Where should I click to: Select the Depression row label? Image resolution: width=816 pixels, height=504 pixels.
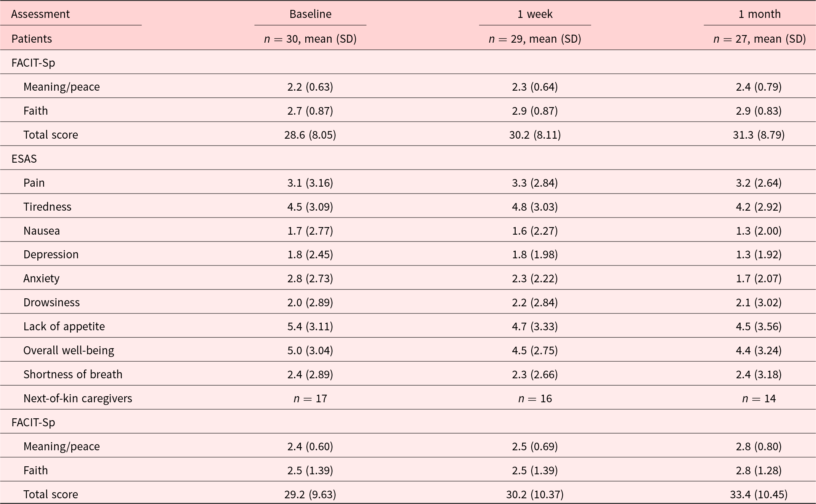(51, 254)
